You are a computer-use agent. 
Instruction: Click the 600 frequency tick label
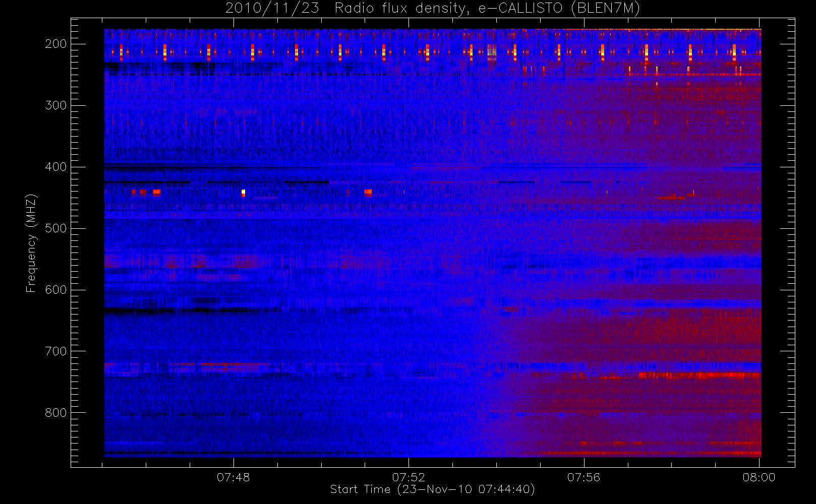(x=56, y=290)
